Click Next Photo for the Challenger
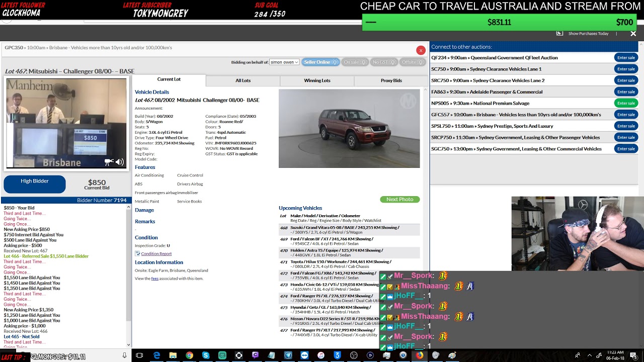The image size is (644, 362). [399, 200]
